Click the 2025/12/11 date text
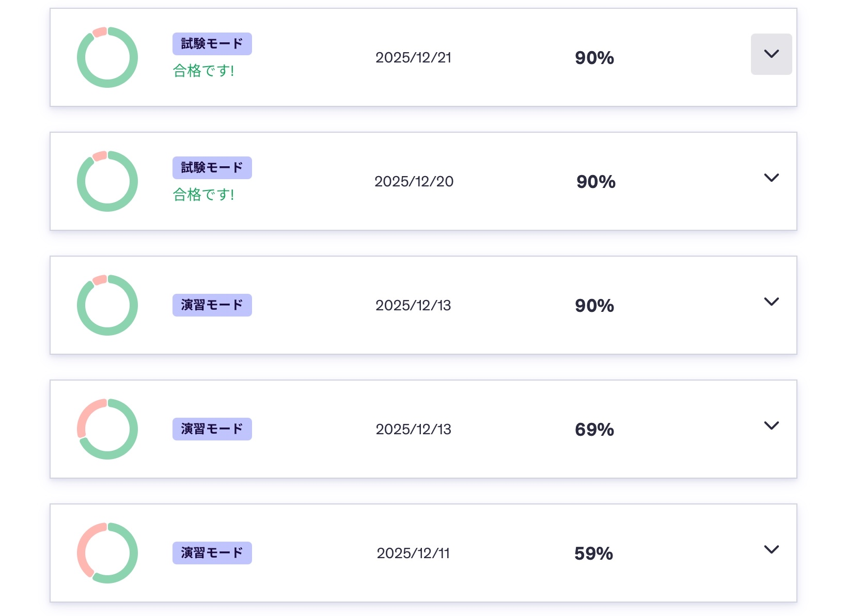The height and width of the screenshot is (616, 847). click(413, 554)
